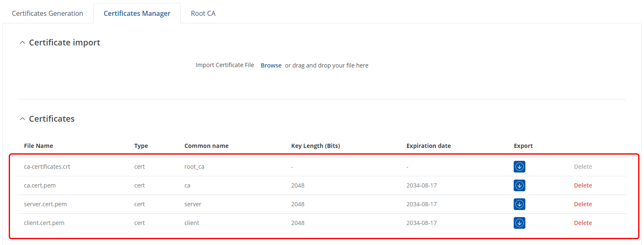Browse for a certificate file to import
Viewport: 644px width, 245px height.
[271, 65]
